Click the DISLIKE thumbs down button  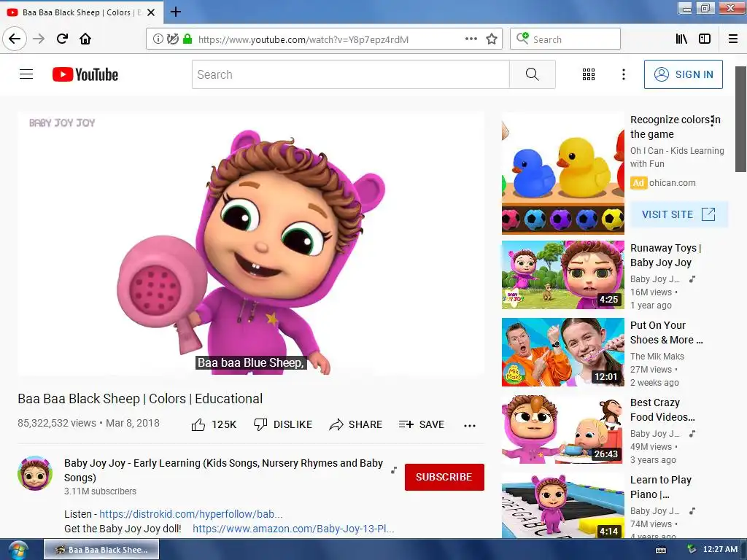(x=283, y=424)
